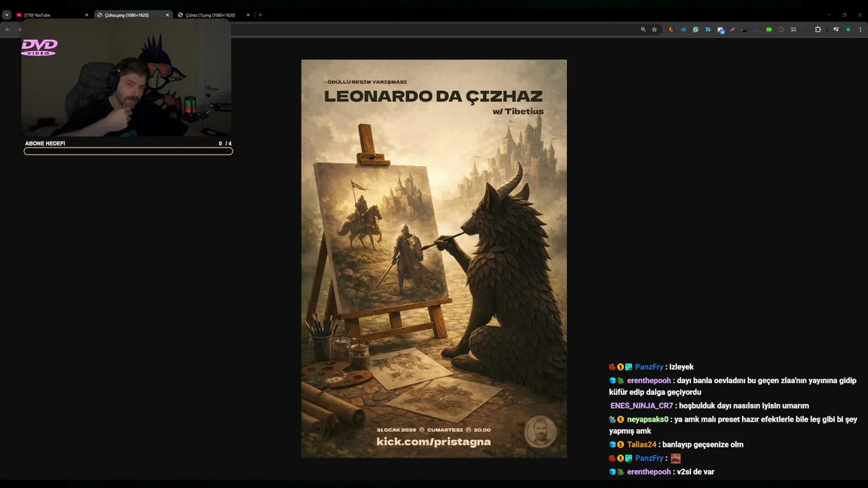This screenshot has width=868, height=488.
Task: Bookmark this page with the star
Action: click(654, 29)
